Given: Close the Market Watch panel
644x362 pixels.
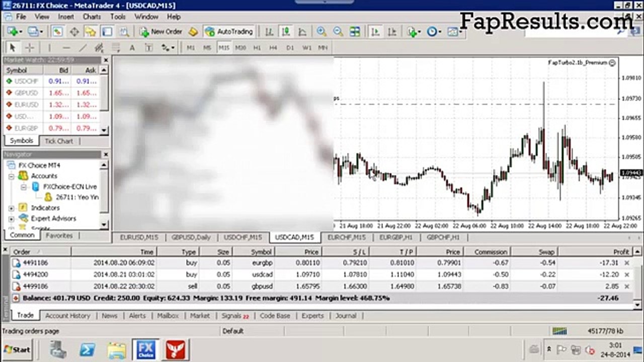Looking at the screenshot, I should click(105, 60).
